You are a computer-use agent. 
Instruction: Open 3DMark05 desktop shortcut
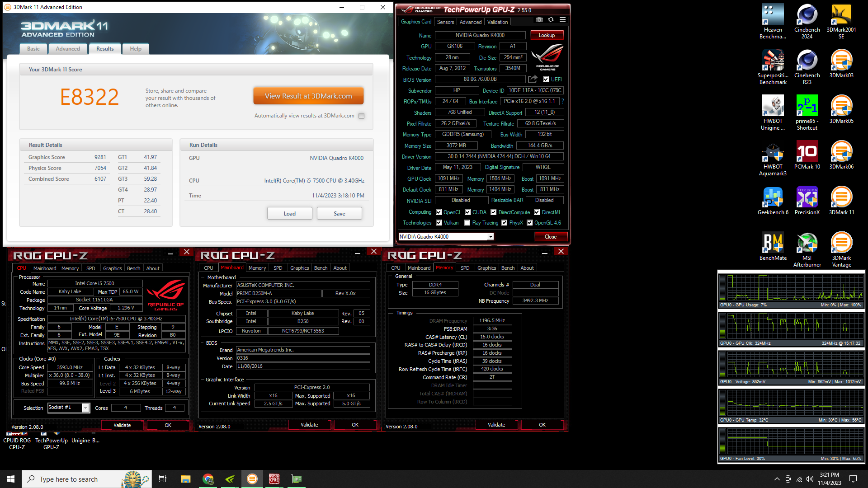pos(841,109)
